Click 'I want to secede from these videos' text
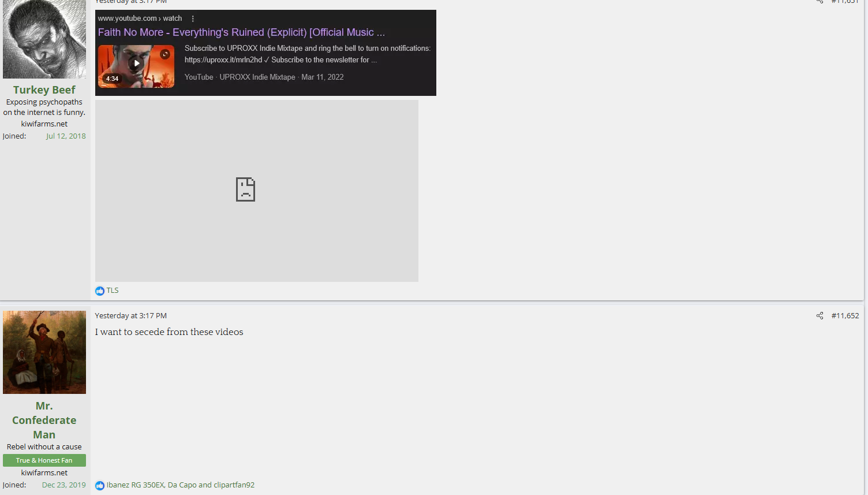 (x=169, y=332)
